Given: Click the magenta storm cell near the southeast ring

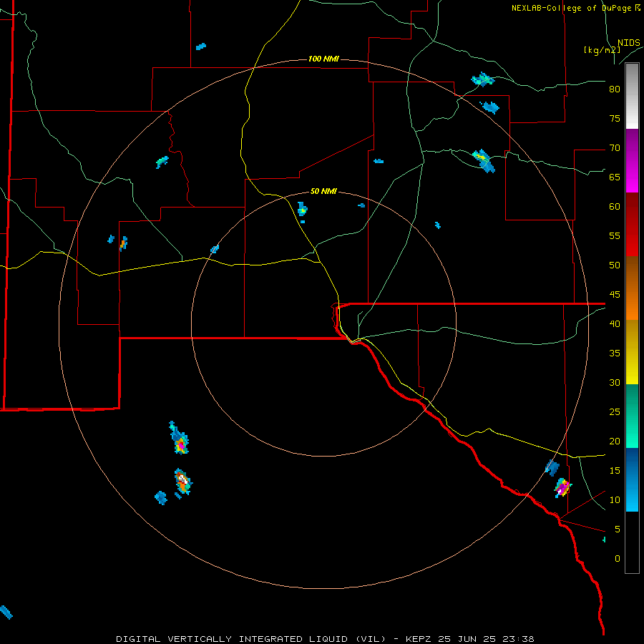Looking at the screenshot, I should pos(562,488).
